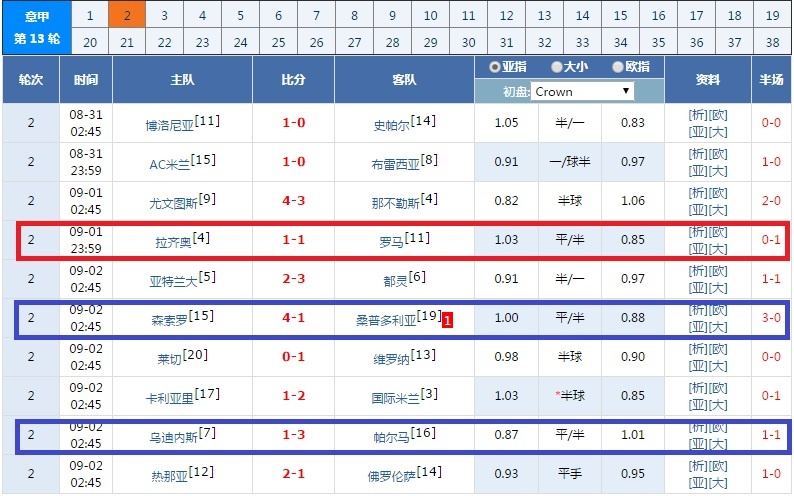
Task: Switch to round 38 tab
Action: coord(772,42)
